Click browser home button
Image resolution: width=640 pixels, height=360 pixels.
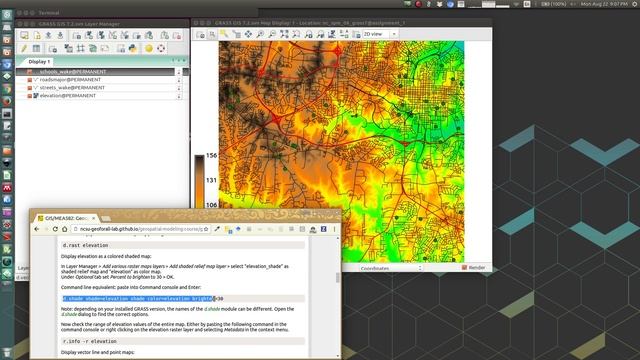64,229
